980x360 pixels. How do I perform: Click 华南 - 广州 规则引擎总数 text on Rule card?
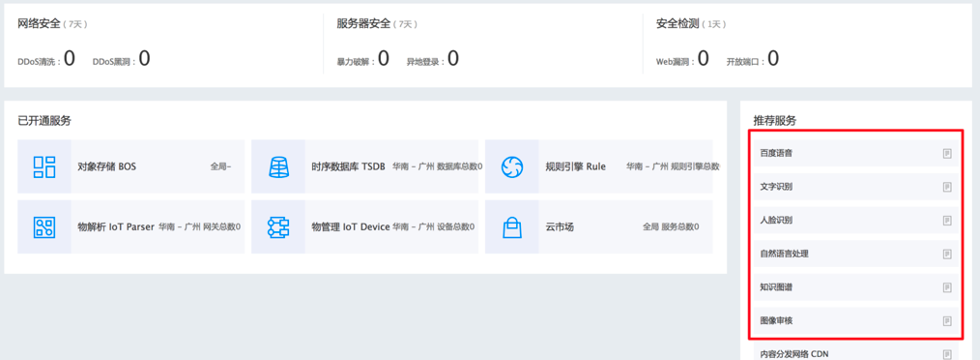click(x=673, y=167)
